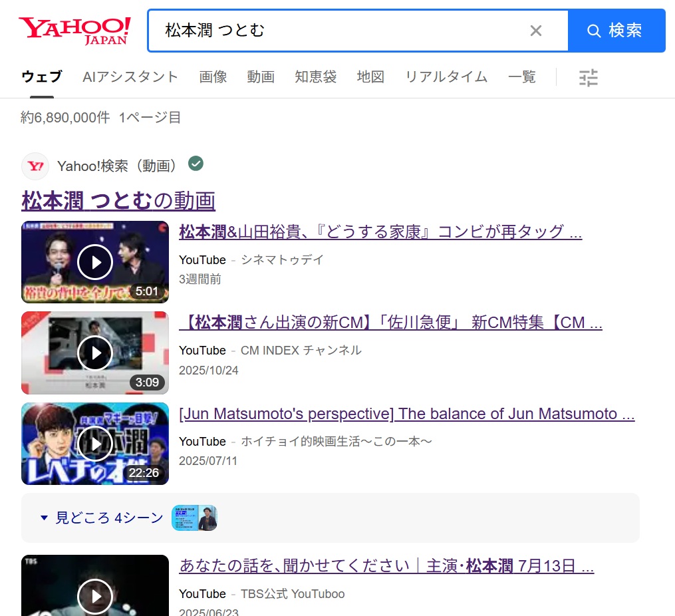Image resolution: width=675 pixels, height=616 pixels.
Task: Select the リアルタイム tab
Action: [446, 77]
